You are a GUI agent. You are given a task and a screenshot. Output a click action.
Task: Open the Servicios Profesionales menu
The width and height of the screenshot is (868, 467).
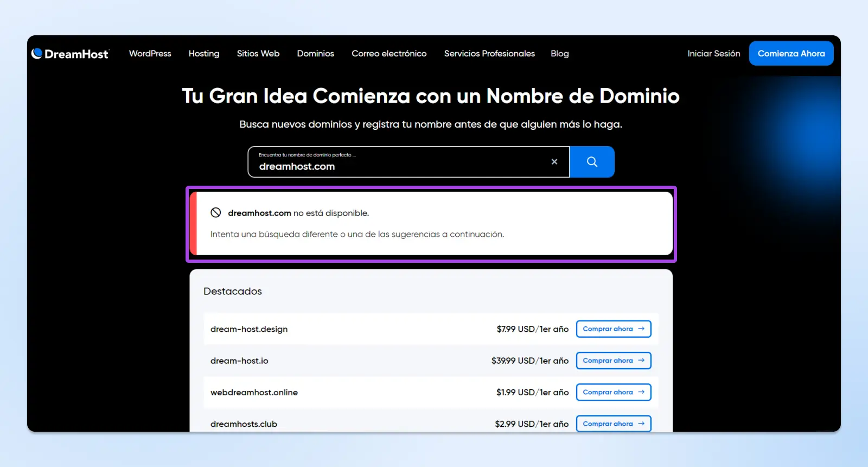pos(489,54)
